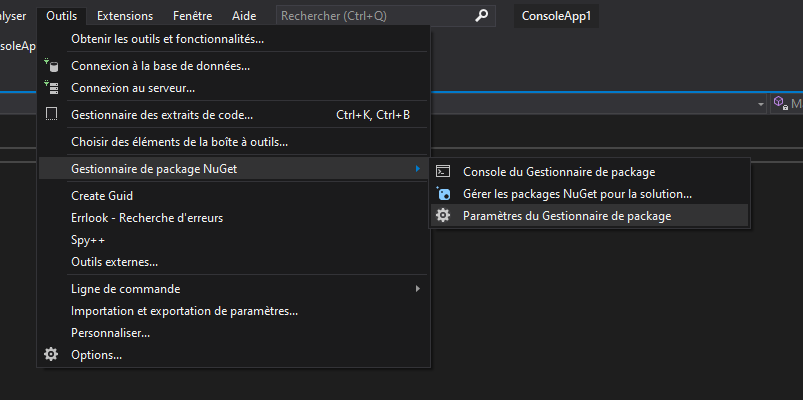Open the Options menu entry
This screenshot has height=400, width=803.
pos(233,354)
